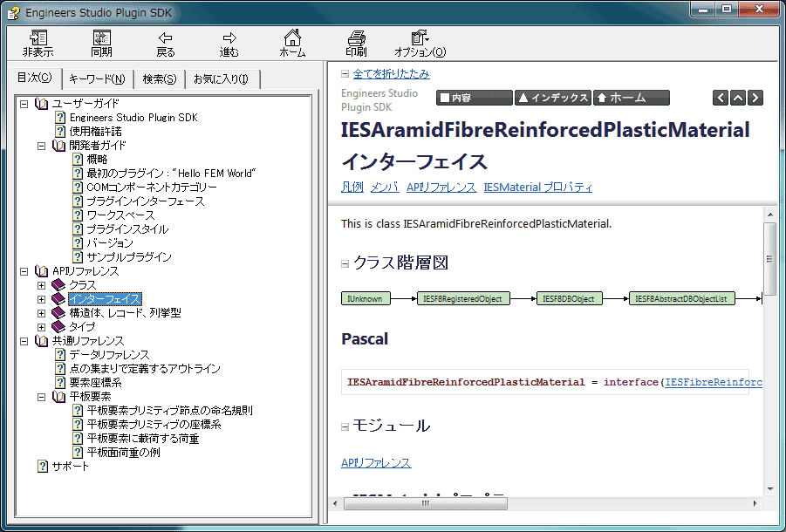Screen dimensions: 786x532
Task: Open the IESFibreReinforc... link in Pascal code
Action: tap(714, 382)
